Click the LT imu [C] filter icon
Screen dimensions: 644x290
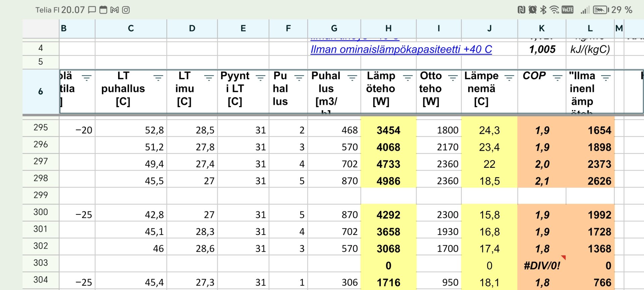pyautogui.click(x=209, y=78)
